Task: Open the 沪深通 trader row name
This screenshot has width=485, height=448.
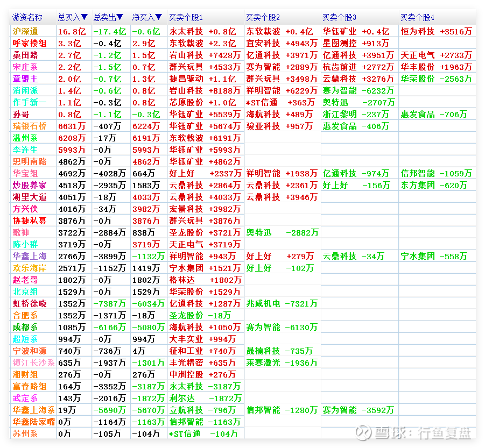Action: 25,32
